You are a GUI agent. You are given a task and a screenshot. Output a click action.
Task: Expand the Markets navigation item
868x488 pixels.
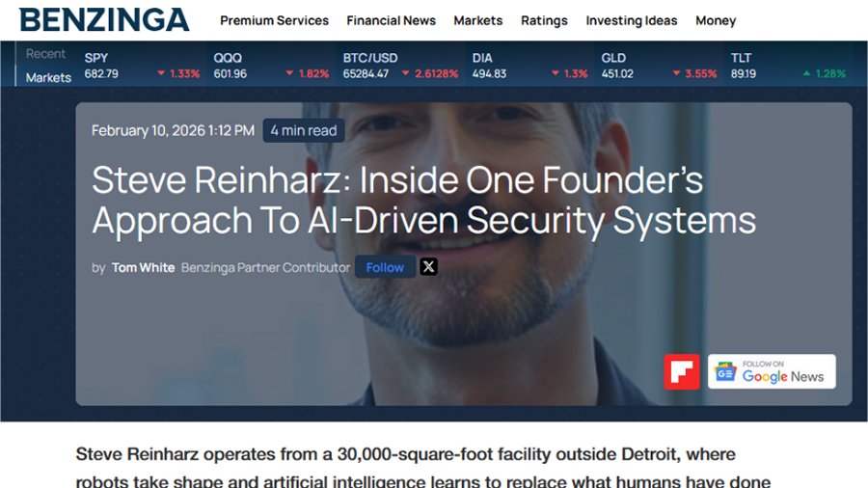point(477,20)
